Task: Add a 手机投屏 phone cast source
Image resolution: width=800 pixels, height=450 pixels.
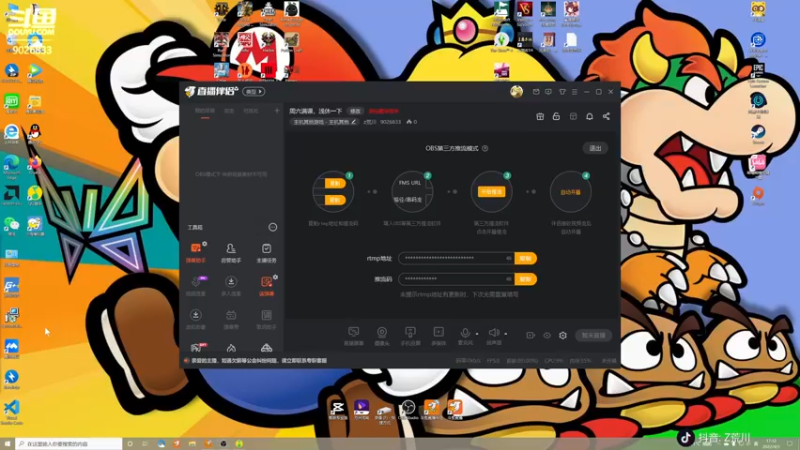Action: [410, 336]
